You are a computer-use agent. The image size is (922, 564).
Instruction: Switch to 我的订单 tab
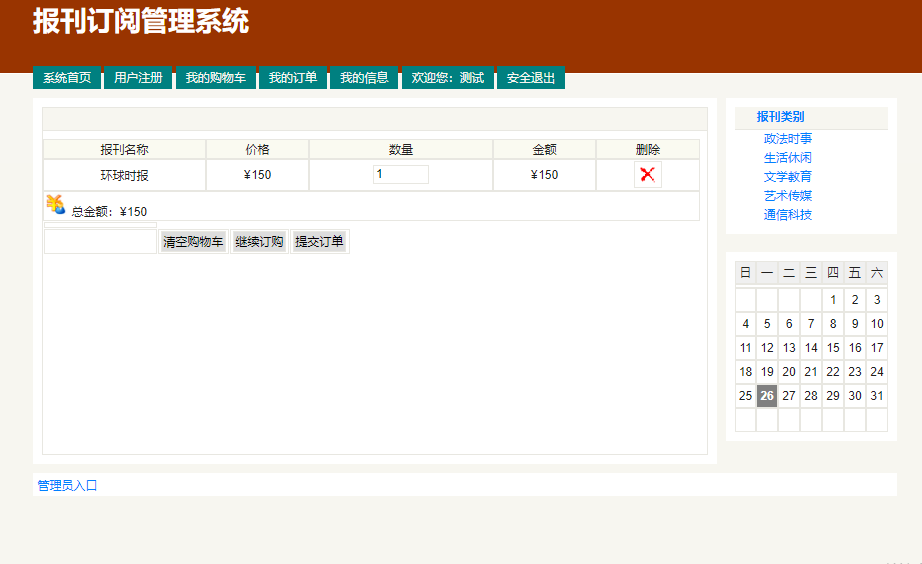click(x=293, y=78)
